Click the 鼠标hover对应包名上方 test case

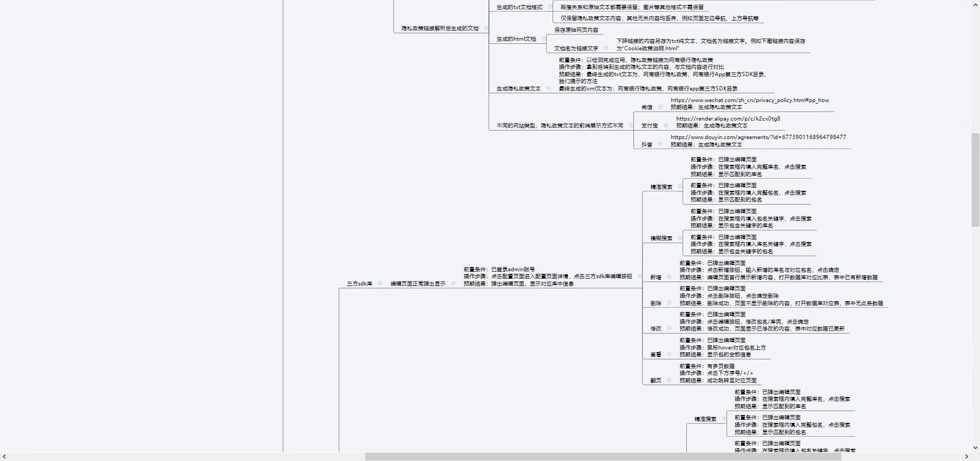(723, 347)
